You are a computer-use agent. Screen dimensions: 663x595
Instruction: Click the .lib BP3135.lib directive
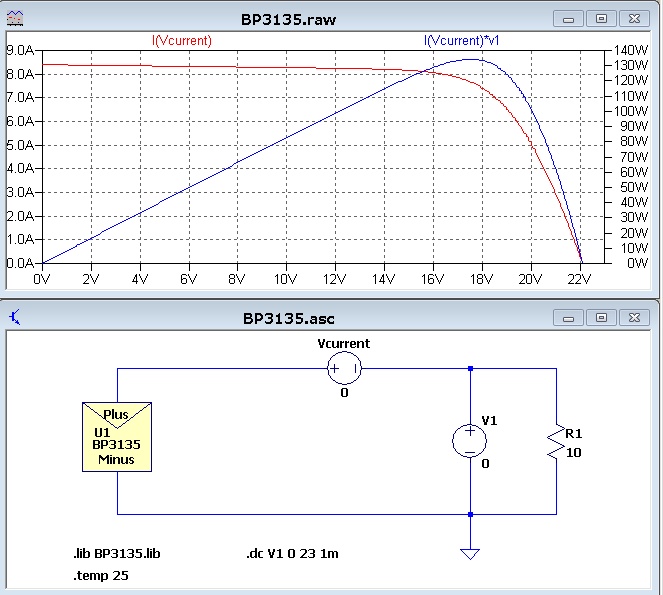coord(117,554)
